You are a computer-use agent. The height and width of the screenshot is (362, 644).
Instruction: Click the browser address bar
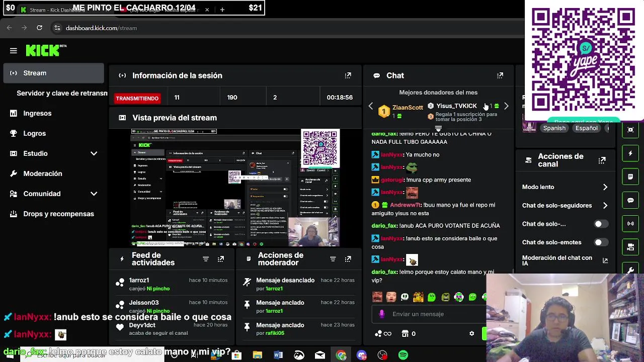coord(287,28)
